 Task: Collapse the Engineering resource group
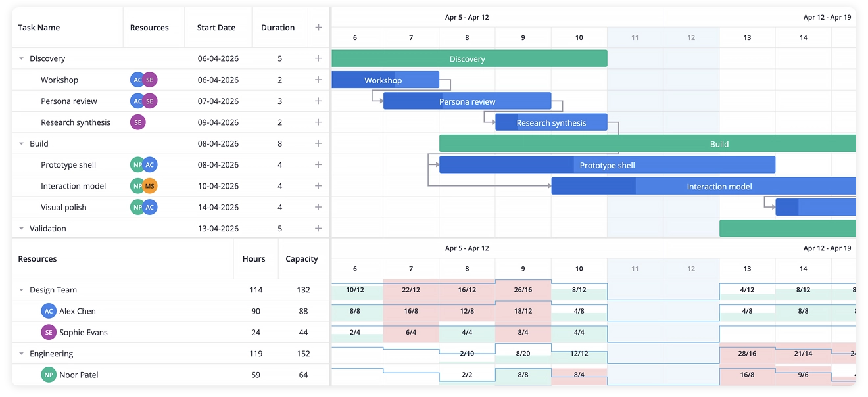21,354
